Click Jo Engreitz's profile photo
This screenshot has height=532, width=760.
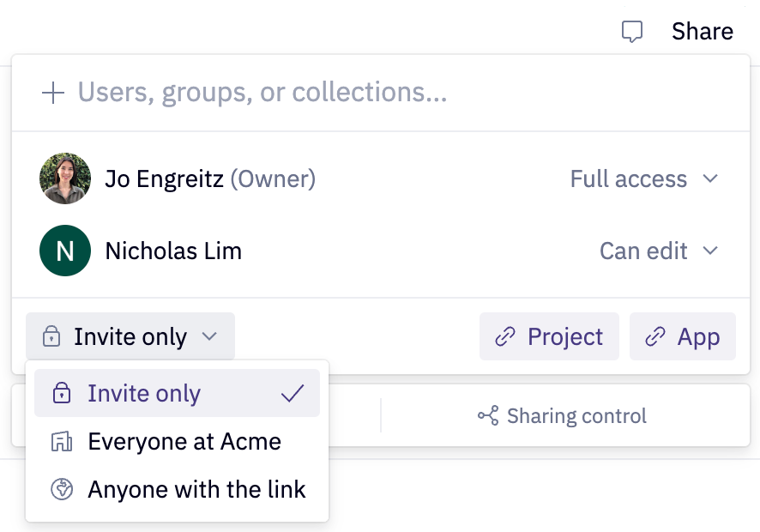click(x=65, y=178)
